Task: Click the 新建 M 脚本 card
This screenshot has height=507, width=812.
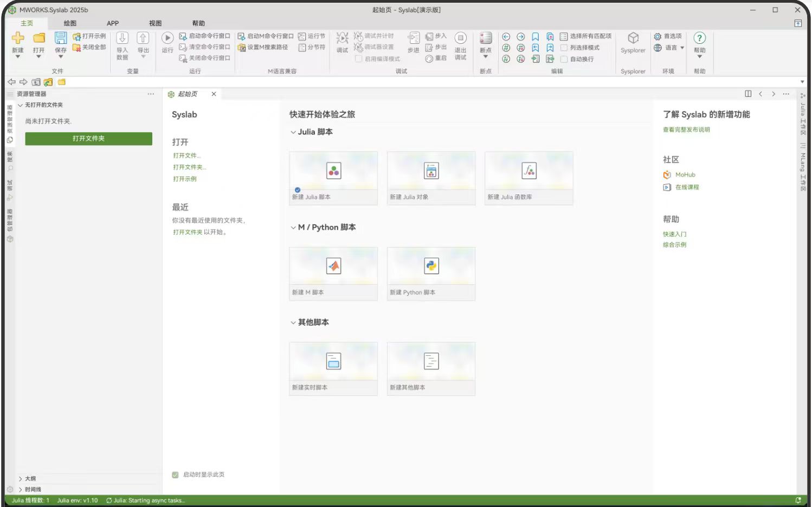Action: (333, 274)
